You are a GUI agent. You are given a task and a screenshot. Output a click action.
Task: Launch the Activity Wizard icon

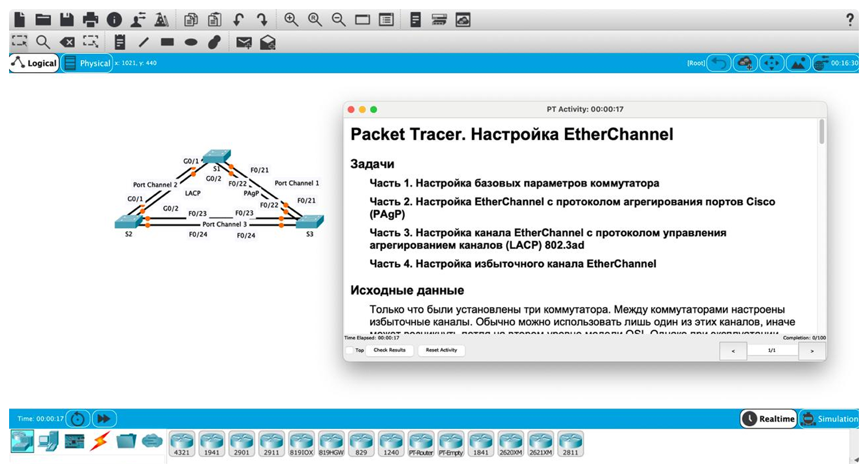[x=138, y=20]
